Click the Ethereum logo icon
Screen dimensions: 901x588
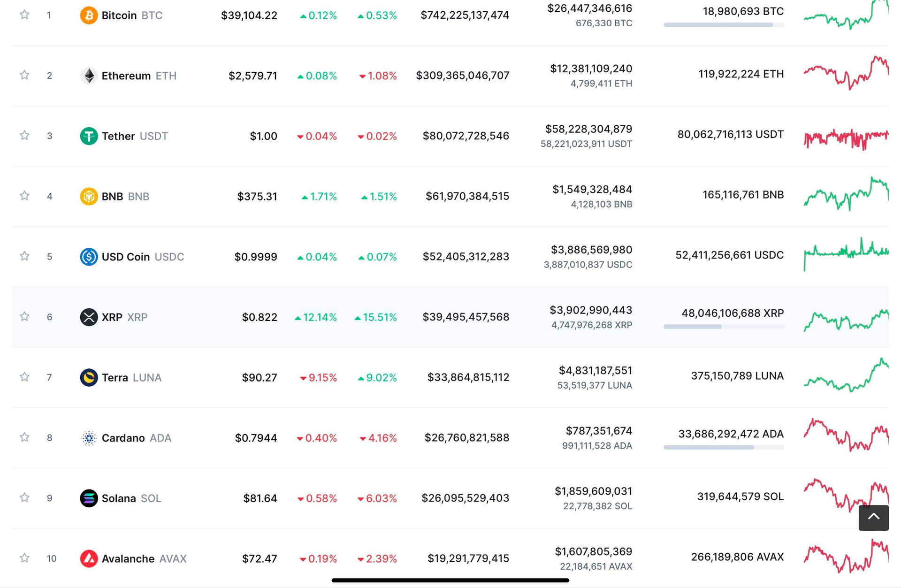pyautogui.click(x=89, y=76)
